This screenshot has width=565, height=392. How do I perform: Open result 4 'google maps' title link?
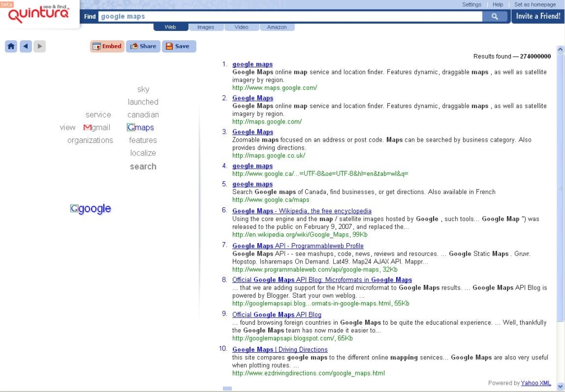pos(253,166)
